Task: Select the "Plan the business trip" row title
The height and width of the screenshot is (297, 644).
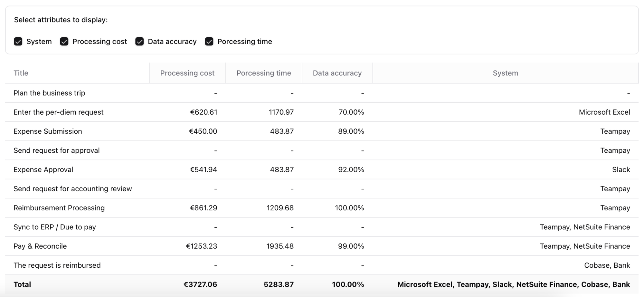Action: click(x=49, y=93)
